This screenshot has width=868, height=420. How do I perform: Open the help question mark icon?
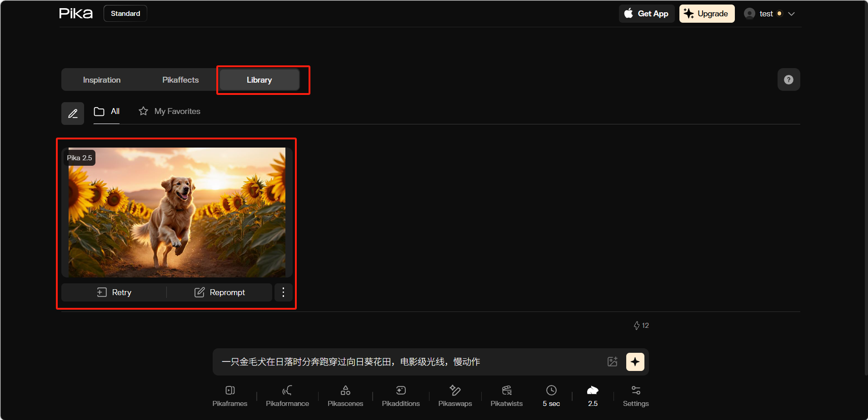point(788,80)
